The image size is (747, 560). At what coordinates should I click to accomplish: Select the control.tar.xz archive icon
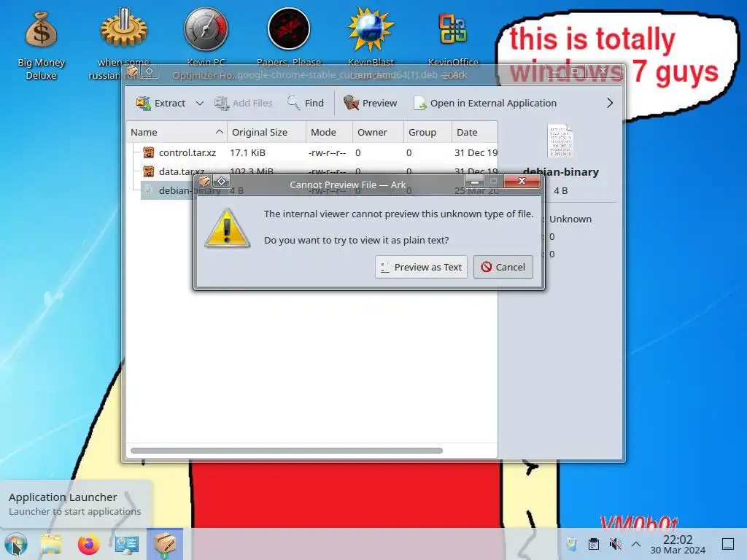click(149, 152)
